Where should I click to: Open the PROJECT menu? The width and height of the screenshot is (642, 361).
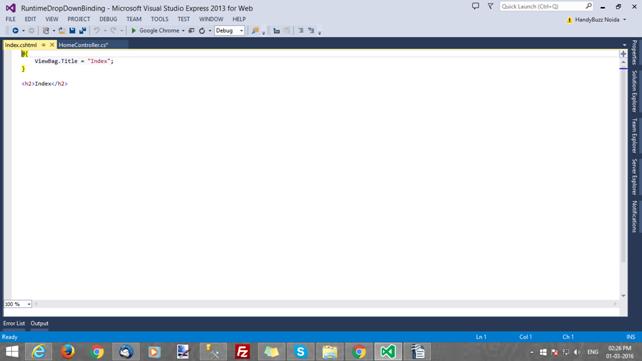pos(79,19)
